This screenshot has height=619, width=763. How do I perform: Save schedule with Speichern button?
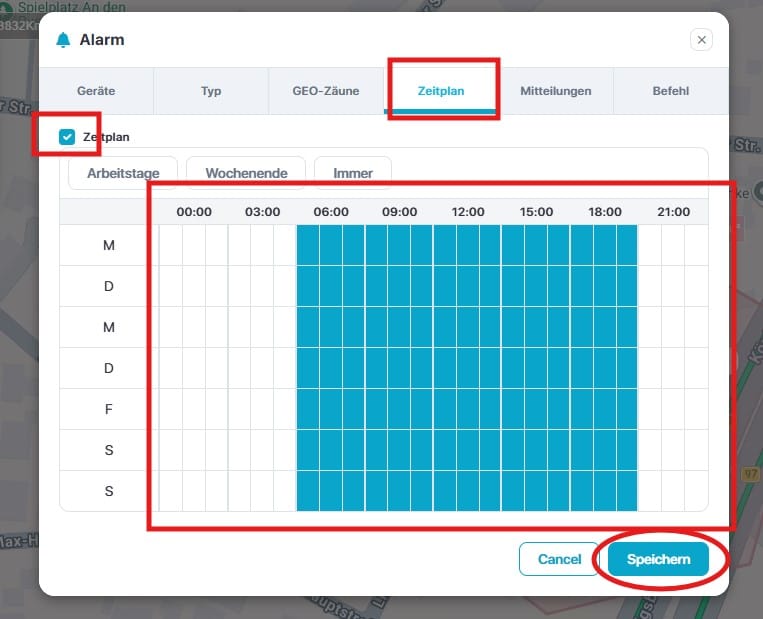[x=658, y=559]
